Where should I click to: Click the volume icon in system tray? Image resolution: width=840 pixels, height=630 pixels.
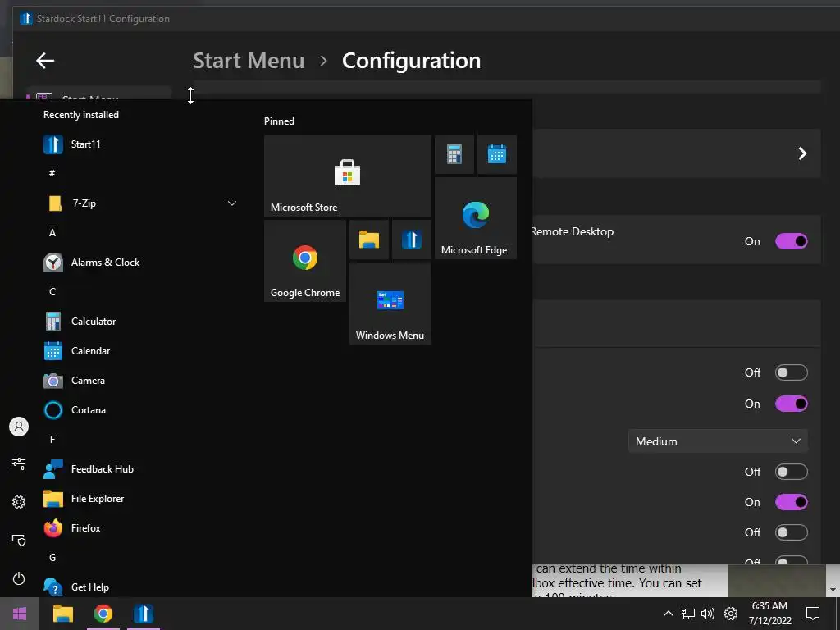pyautogui.click(x=708, y=614)
